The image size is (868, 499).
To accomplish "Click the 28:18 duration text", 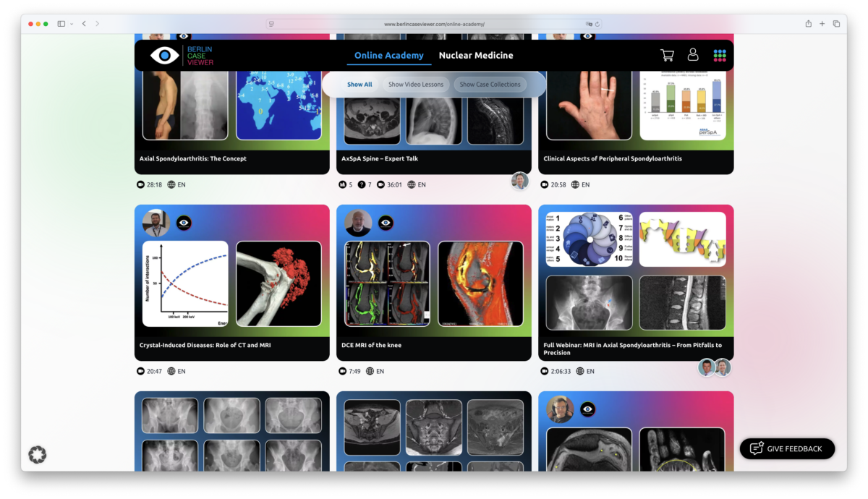I will point(154,184).
